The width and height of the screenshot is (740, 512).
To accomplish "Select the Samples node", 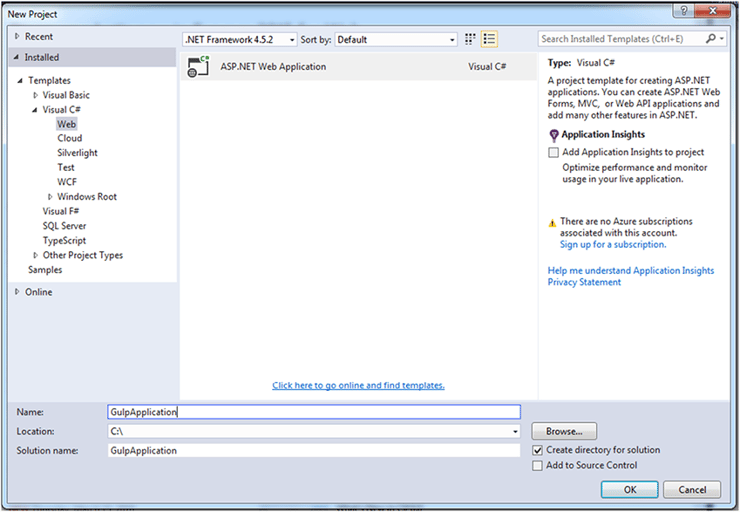I will (45, 270).
